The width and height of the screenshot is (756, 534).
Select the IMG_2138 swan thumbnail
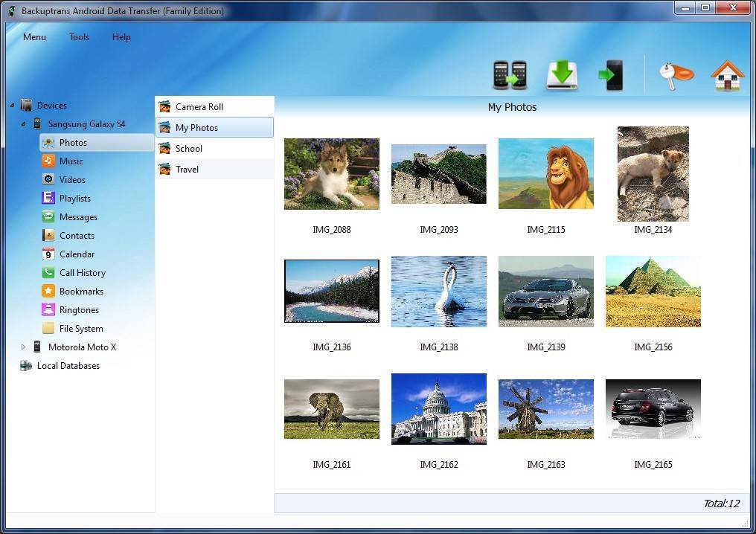coord(439,292)
